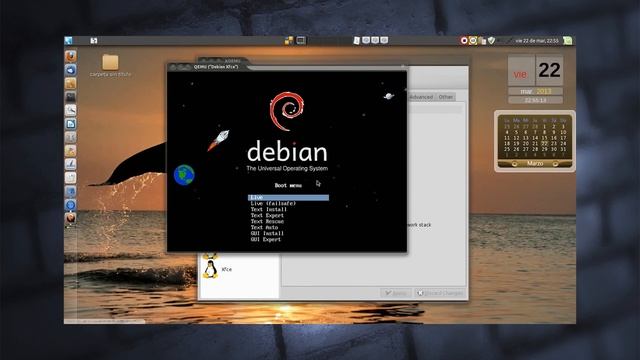Click day 31 in the calendar widget
Viewport: 640px width, 360px height.
[563, 149]
